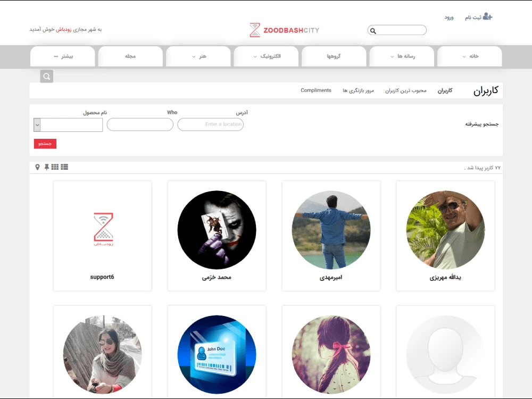Image resolution: width=532 pixels, height=399 pixels.
Task: Click the support6 name link
Action: (102, 277)
